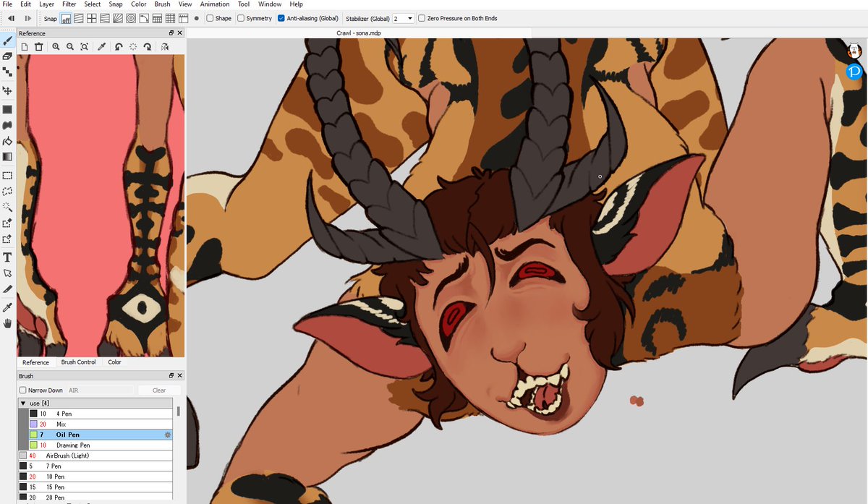Screen dimensions: 868x504
Task: Select the Drawing Pen brush
Action: coord(101,445)
